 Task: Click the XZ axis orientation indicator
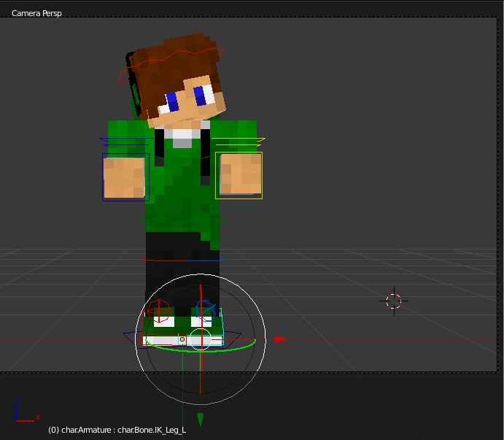tap(27, 410)
